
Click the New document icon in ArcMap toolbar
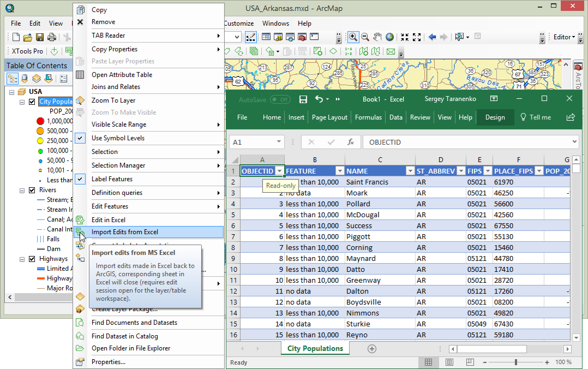click(x=16, y=37)
